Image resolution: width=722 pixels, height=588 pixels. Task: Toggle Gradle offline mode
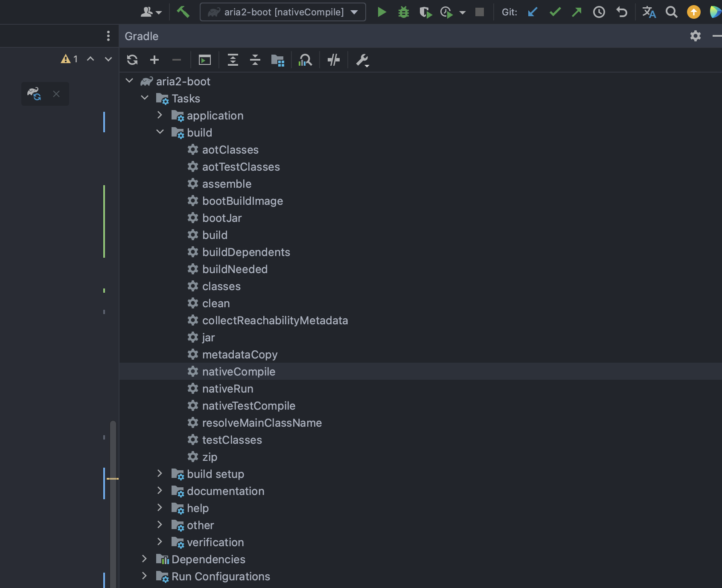[x=334, y=60]
